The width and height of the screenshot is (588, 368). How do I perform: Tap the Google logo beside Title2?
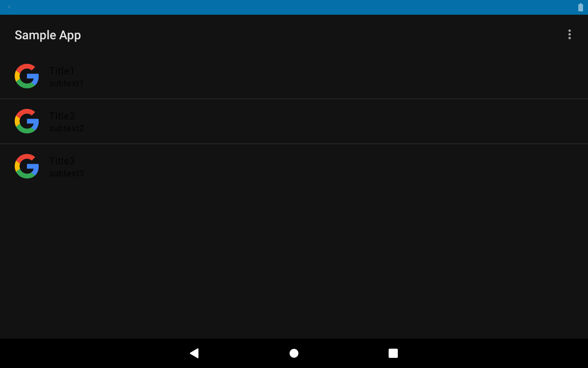click(x=27, y=121)
